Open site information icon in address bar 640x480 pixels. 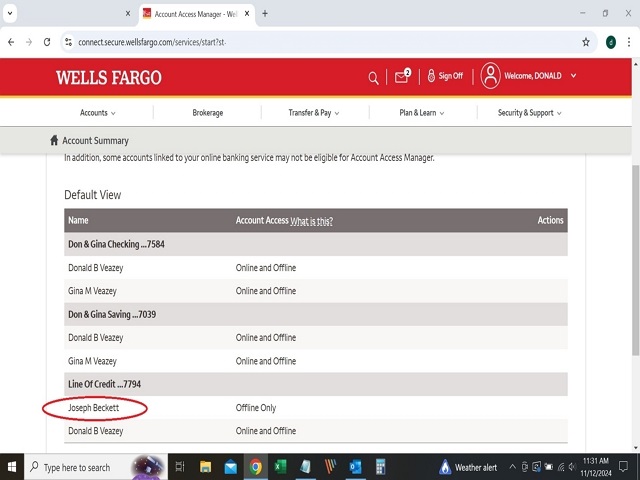69,42
